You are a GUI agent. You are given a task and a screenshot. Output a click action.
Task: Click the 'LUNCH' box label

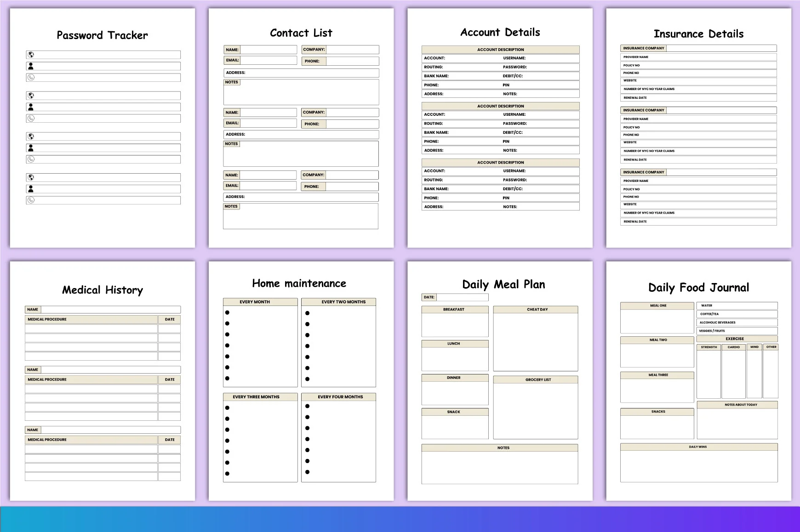click(x=455, y=344)
